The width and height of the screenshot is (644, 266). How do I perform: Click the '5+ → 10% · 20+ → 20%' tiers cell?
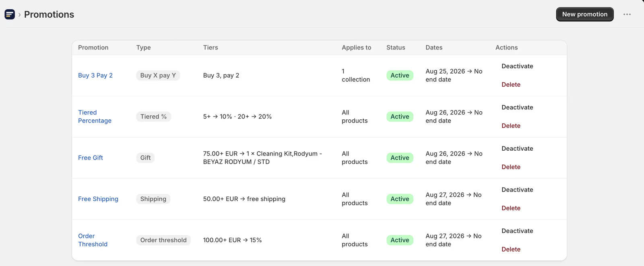(237, 117)
